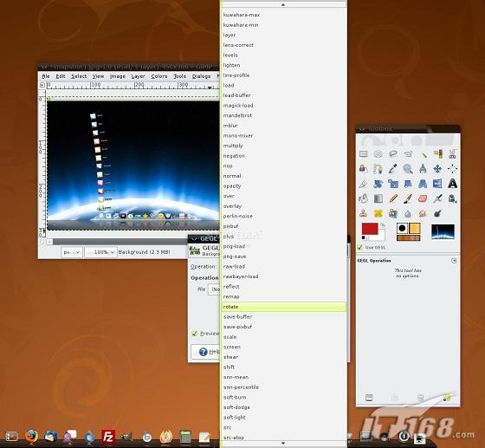Select the Free Select lasso tool
485x448 pixels.
pos(393,153)
